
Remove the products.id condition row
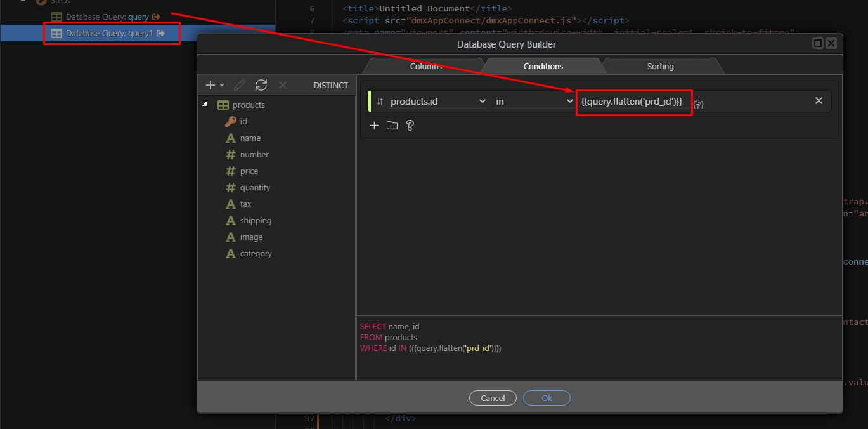pyautogui.click(x=819, y=101)
